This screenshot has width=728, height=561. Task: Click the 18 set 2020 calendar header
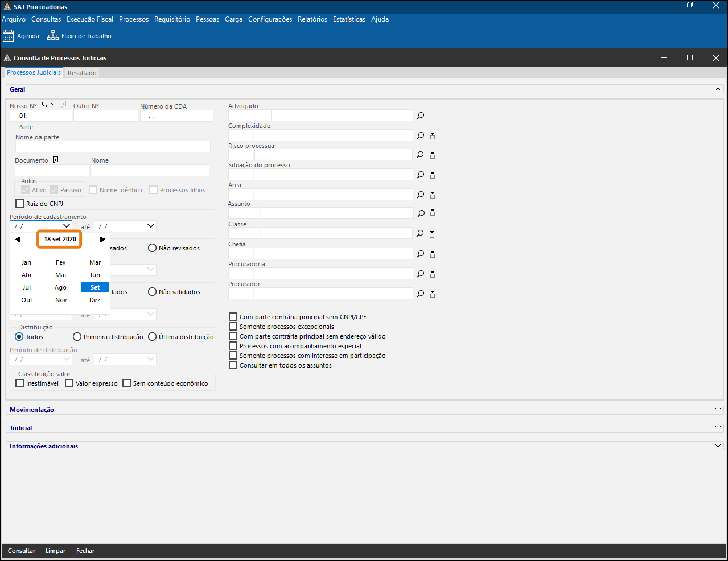pyautogui.click(x=60, y=239)
